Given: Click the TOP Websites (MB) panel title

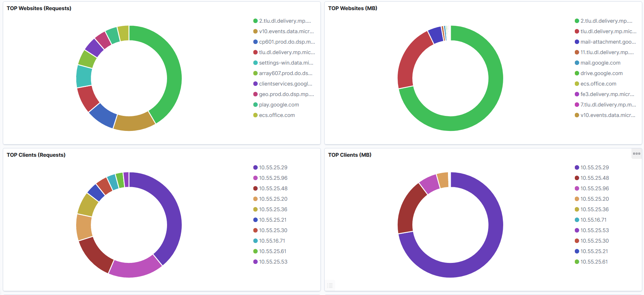Looking at the screenshot, I should 353,8.
